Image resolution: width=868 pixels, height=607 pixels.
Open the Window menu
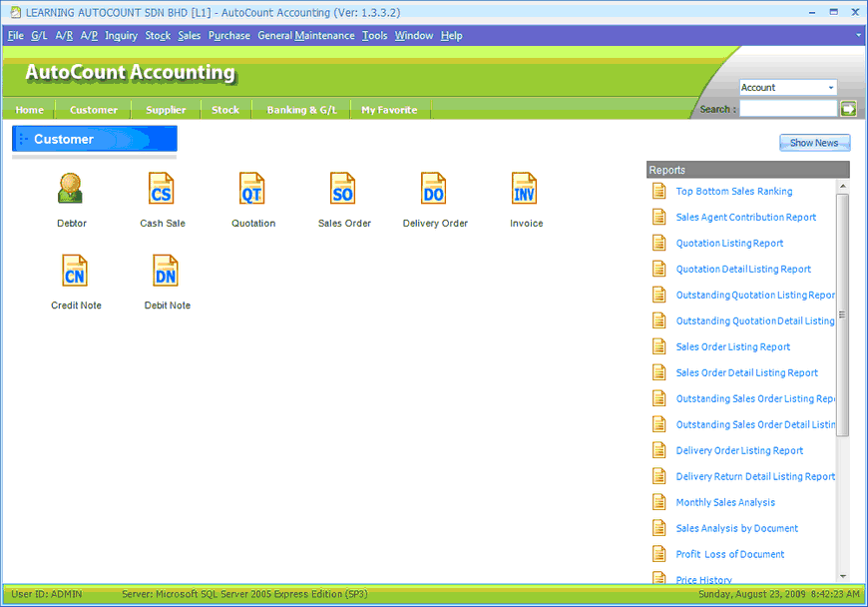pos(414,36)
